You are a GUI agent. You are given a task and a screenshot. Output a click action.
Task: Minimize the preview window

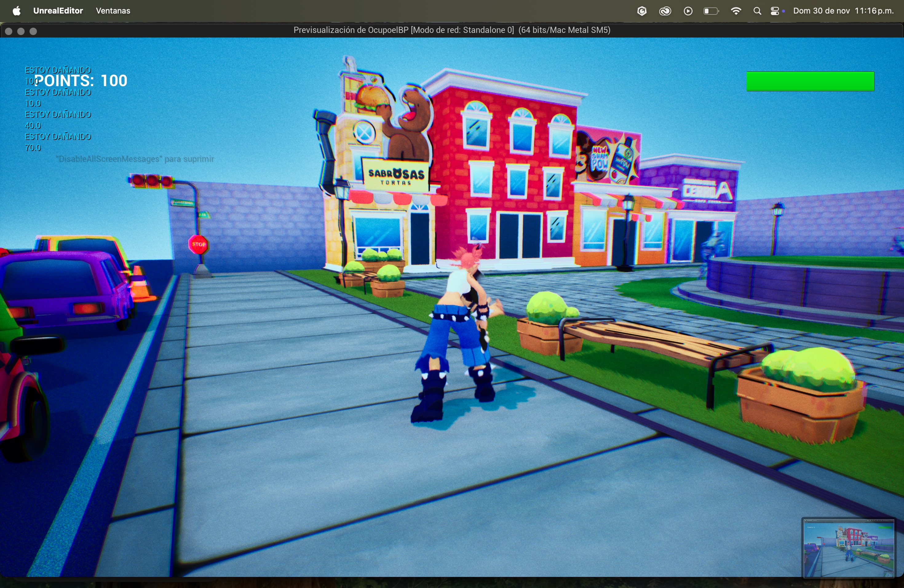tap(21, 32)
